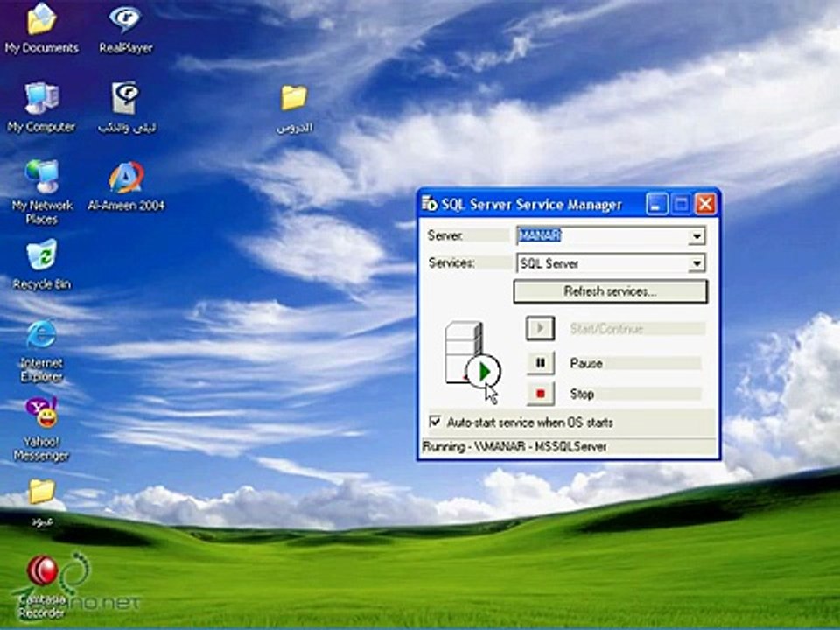The height and width of the screenshot is (630, 840).
Task: Click the greyed Start/Continue arrow icon
Action: coord(540,328)
